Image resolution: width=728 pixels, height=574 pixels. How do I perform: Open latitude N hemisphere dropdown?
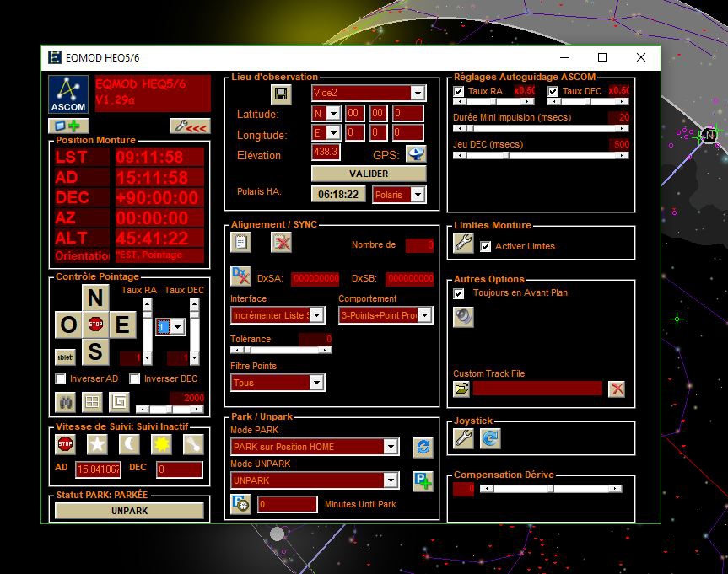click(333, 113)
